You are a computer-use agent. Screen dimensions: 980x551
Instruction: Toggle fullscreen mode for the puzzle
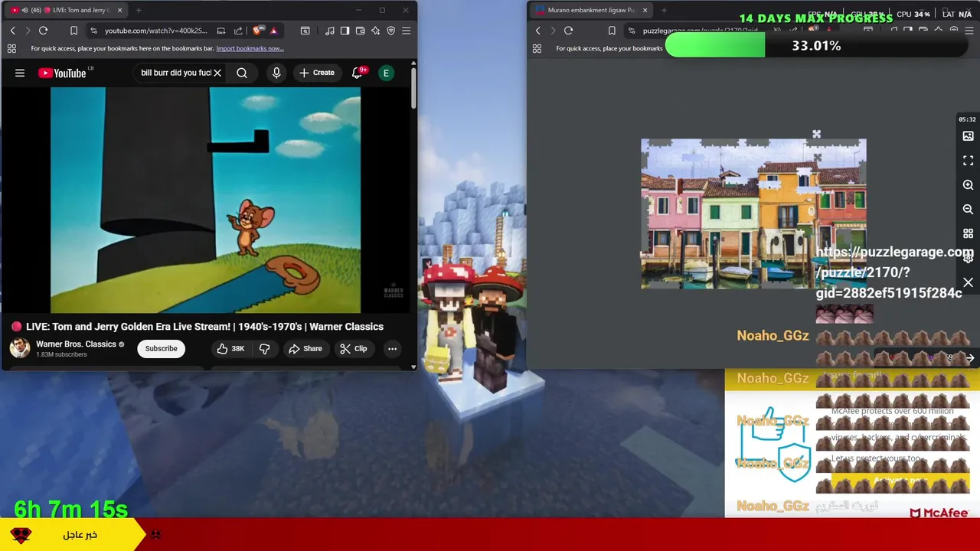968,161
